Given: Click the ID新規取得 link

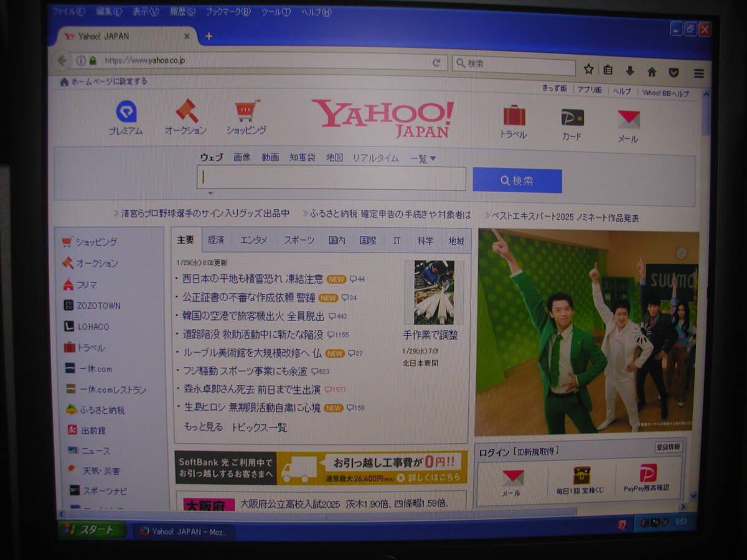Looking at the screenshot, I should point(537,451).
